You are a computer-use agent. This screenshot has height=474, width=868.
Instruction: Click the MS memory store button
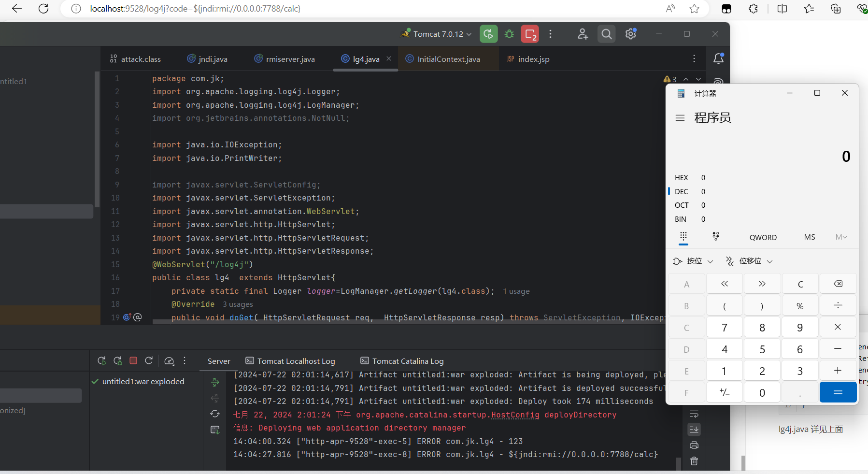pos(810,237)
